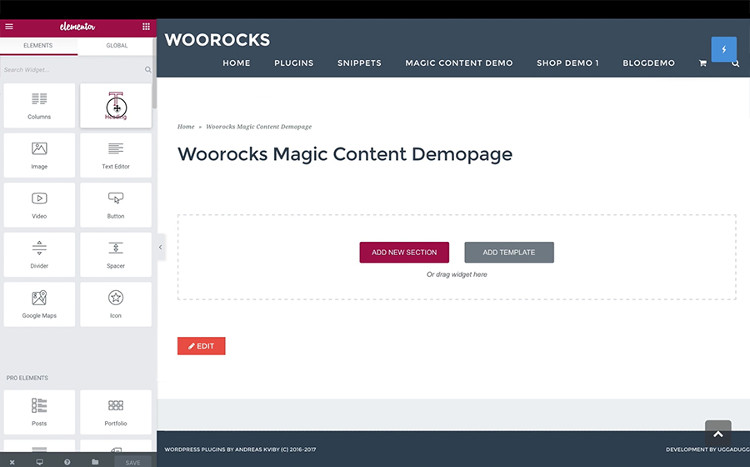
Task: Select the Posts pro widget
Action: coord(39,412)
